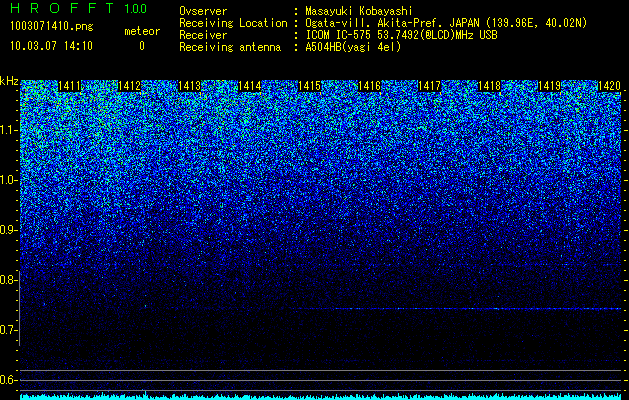Image resolution: width=629 pixels, height=400 pixels.
Task: Click the 1419 time marker
Action: pos(549,86)
